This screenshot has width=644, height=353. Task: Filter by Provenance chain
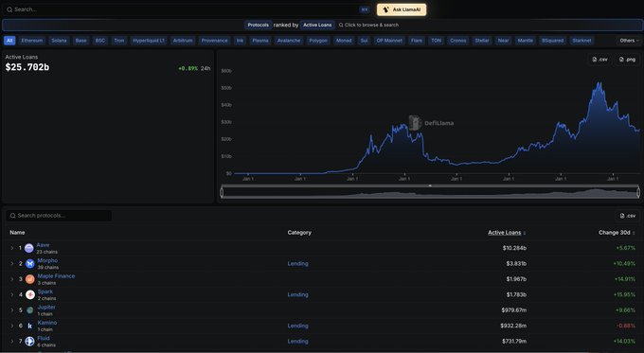pos(214,41)
